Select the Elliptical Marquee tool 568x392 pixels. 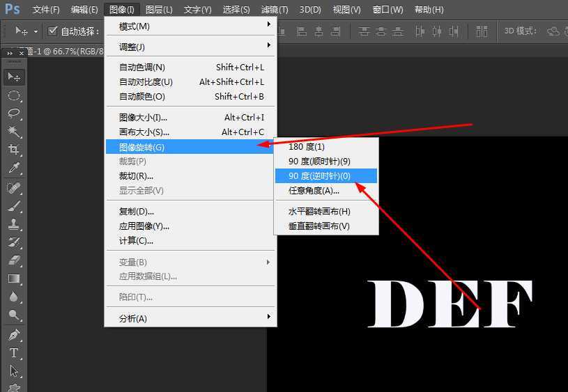point(14,95)
